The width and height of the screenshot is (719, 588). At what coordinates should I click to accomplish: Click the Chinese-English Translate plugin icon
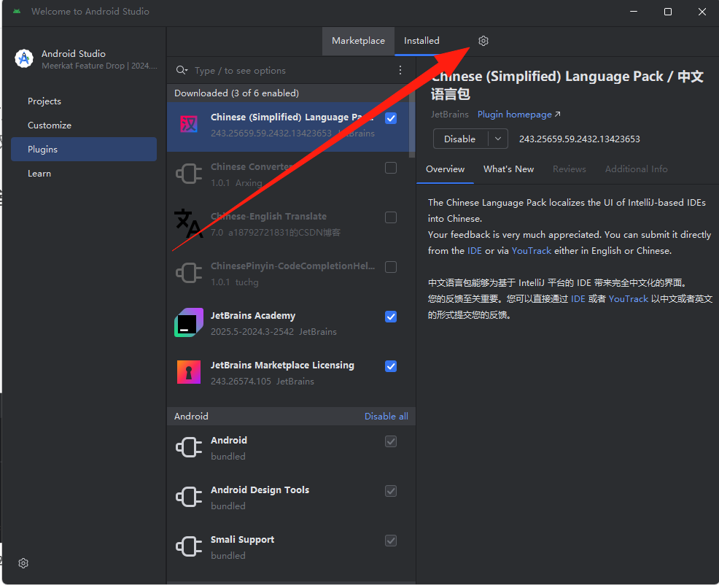click(188, 223)
